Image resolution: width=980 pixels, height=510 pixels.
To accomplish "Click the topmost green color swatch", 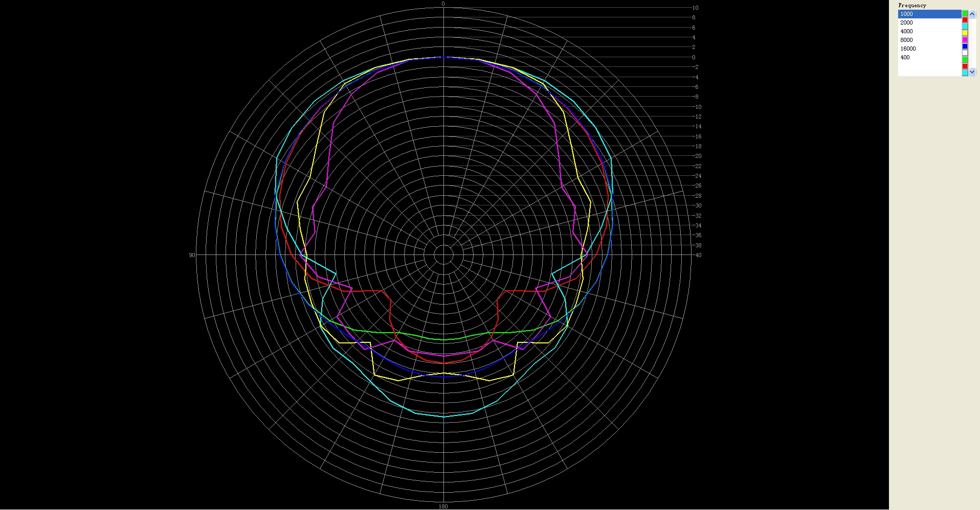I will tap(965, 13).
